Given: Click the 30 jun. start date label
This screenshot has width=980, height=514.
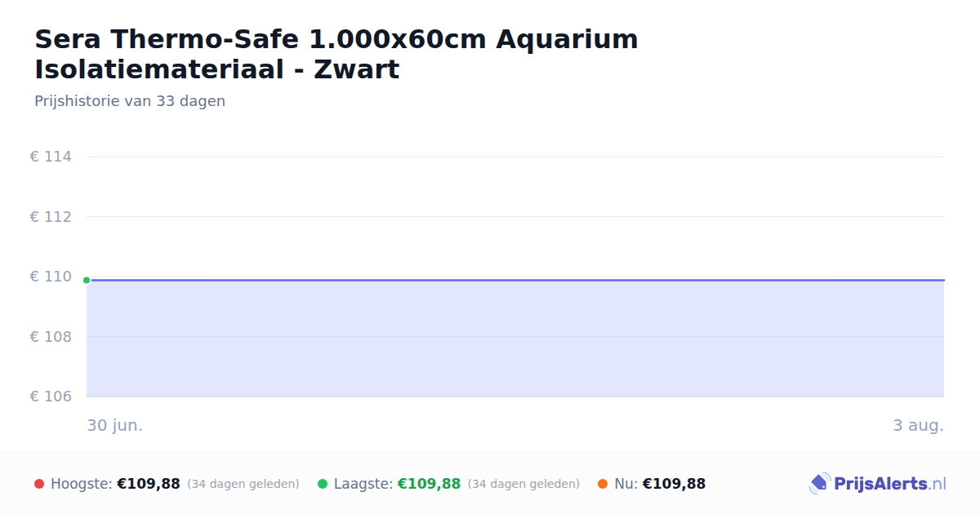Looking at the screenshot, I should tap(115, 426).
